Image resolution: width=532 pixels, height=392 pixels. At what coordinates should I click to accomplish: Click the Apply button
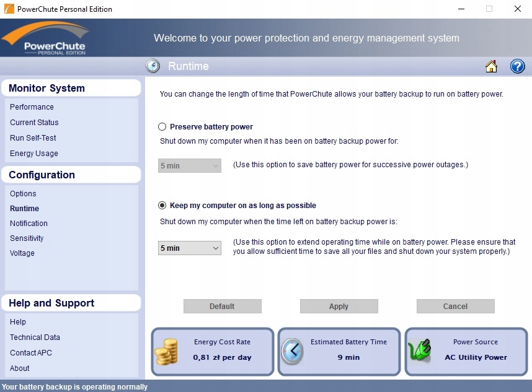pyautogui.click(x=339, y=307)
